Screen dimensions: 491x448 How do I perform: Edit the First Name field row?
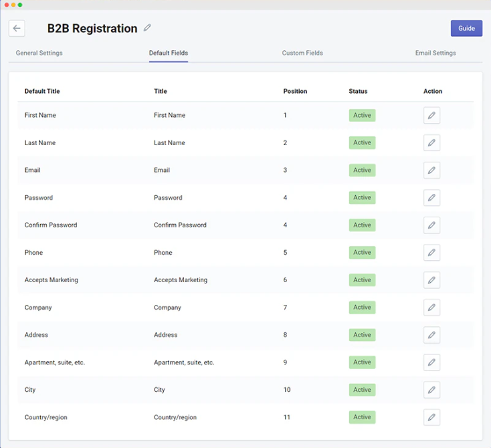[x=431, y=116]
